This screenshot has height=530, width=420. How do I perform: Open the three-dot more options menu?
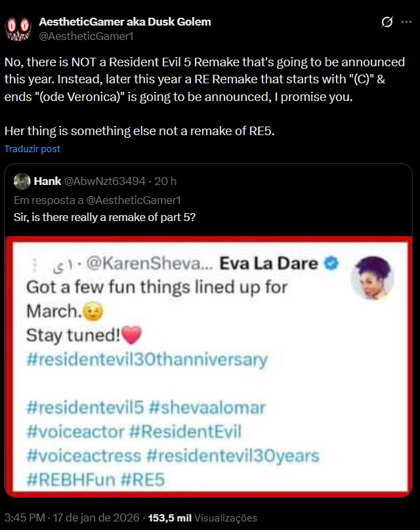point(407,22)
